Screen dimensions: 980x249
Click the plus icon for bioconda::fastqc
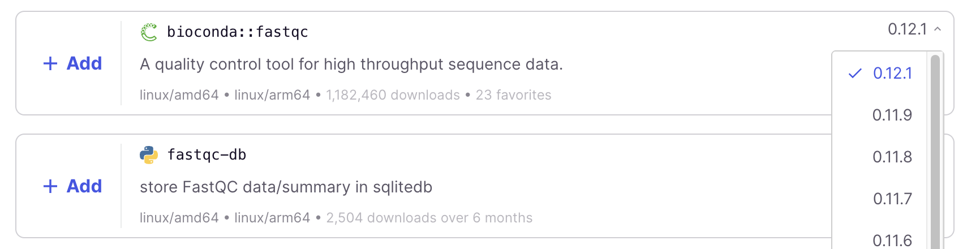tap(50, 63)
